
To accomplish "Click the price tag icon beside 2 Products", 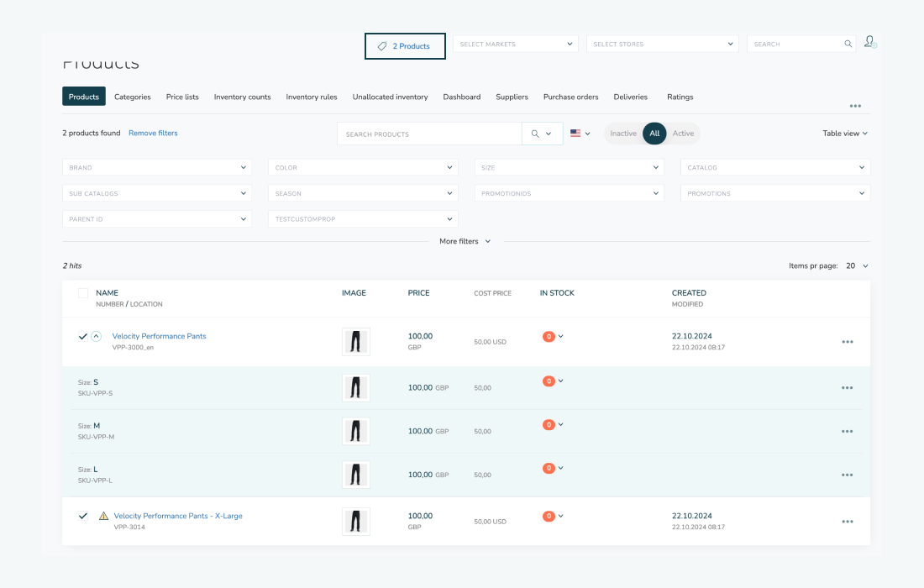I will point(382,46).
